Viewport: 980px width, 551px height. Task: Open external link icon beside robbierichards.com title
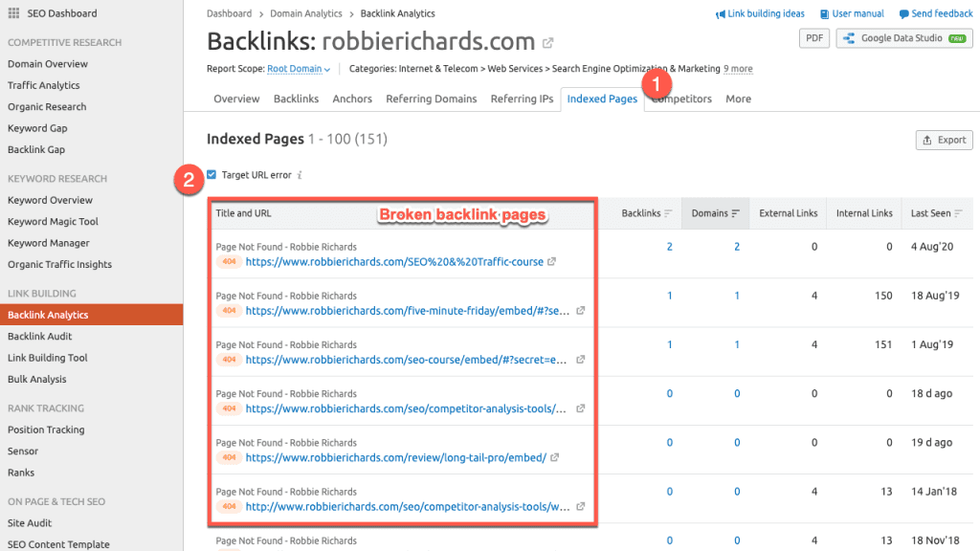(x=548, y=43)
